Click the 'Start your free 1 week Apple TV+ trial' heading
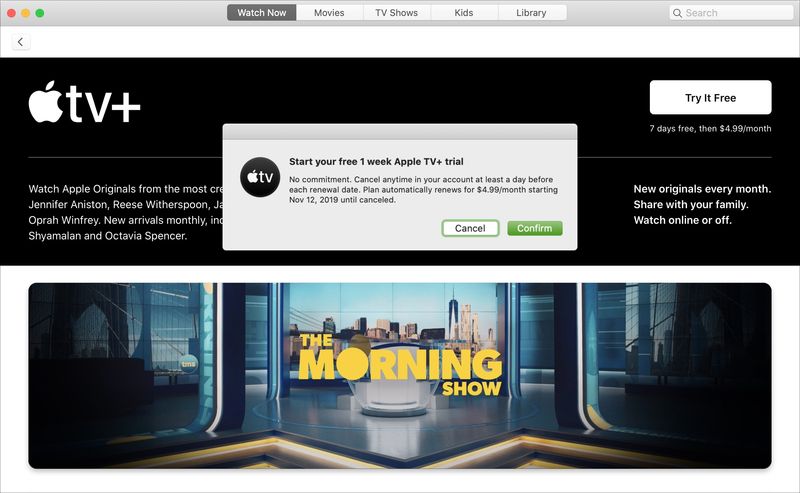The height and width of the screenshot is (493, 800). coord(376,162)
